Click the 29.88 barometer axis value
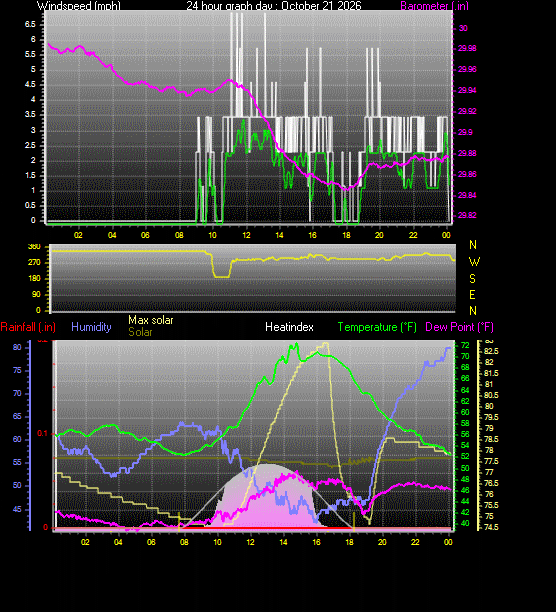 (467, 153)
